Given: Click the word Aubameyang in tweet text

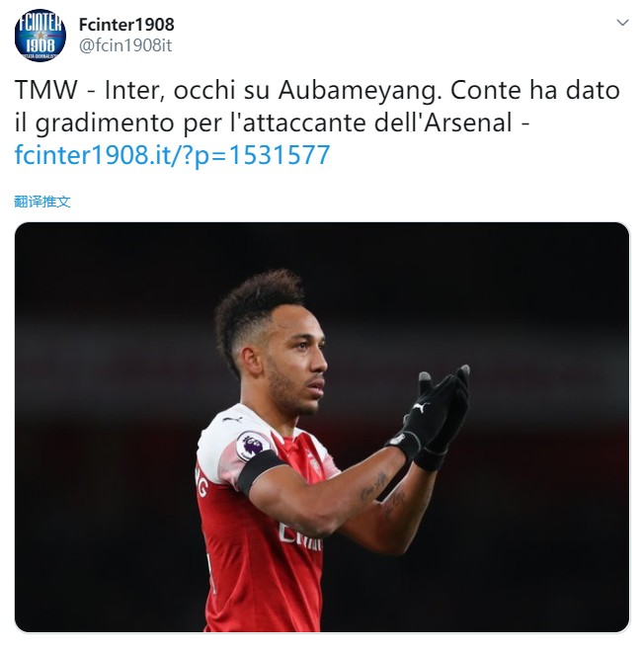Looking at the screenshot, I should click(x=361, y=90).
